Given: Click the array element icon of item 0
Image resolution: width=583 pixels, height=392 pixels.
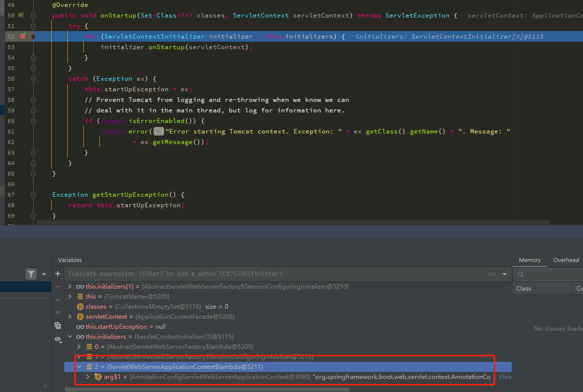Looking at the screenshot, I should [89, 347].
